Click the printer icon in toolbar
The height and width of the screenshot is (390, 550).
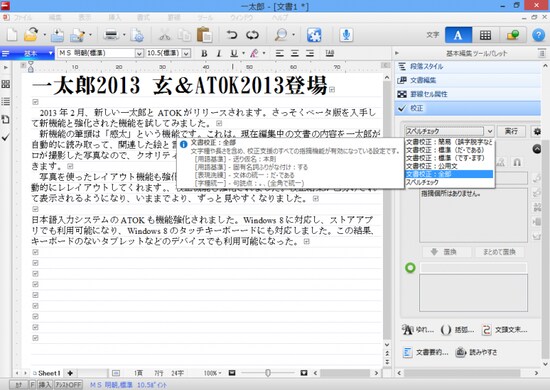click(111, 35)
